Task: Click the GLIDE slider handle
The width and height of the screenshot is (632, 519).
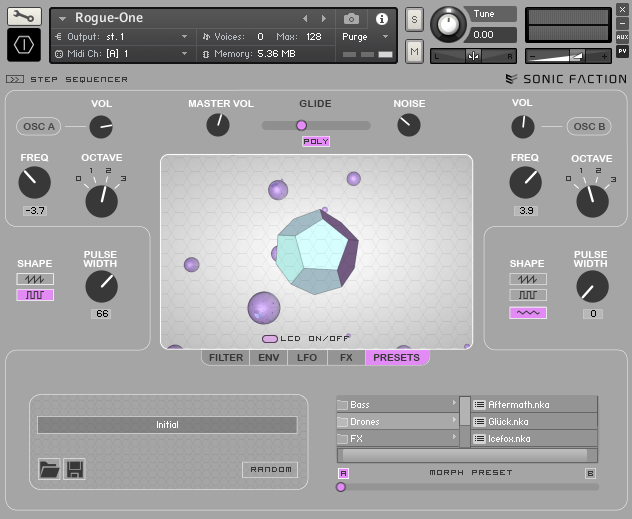Action: tap(301, 126)
